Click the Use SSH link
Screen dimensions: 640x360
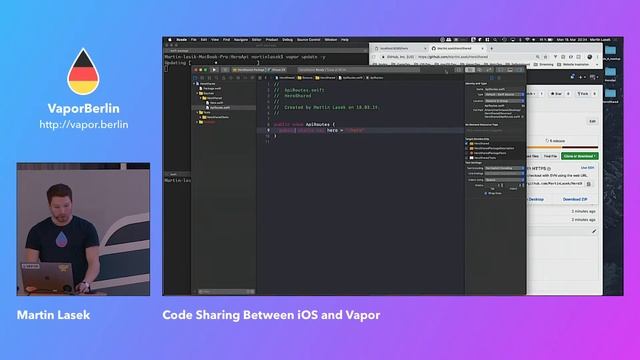(x=587, y=168)
